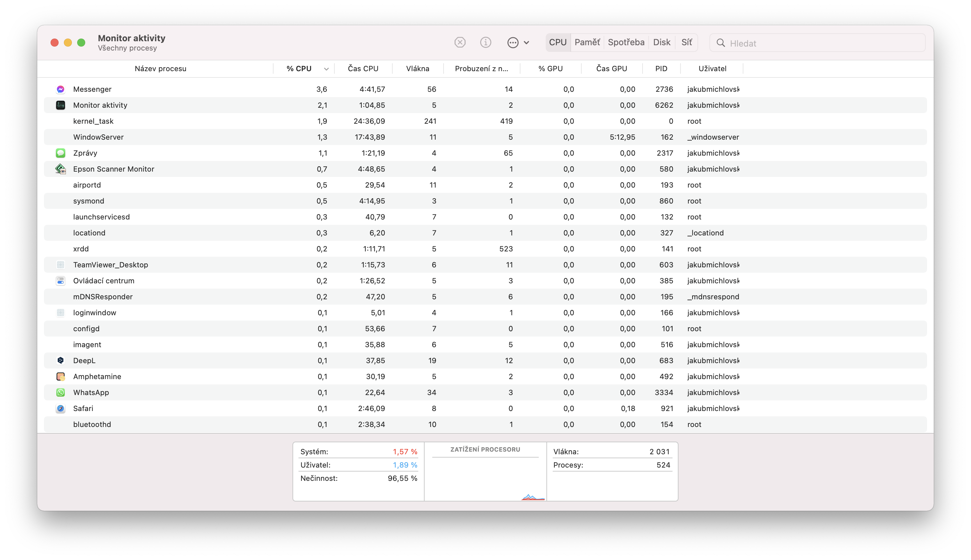Click the chevron next to ellipsis button
Viewport: 971px width, 560px height.
click(x=526, y=43)
